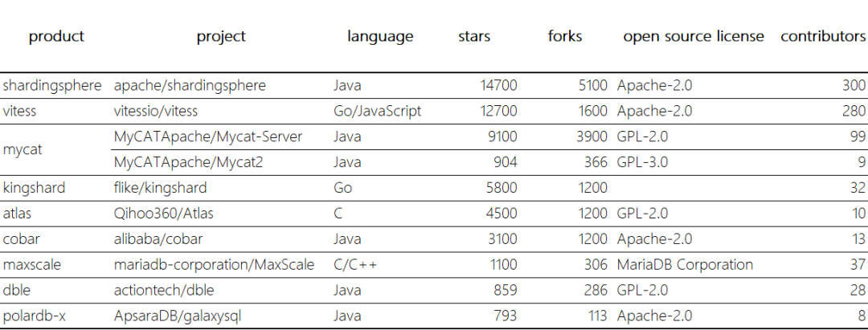Select the 'actiontech/dble' project cell
The width and height of the screenshot is (868, 330).
tap(164, 290)
